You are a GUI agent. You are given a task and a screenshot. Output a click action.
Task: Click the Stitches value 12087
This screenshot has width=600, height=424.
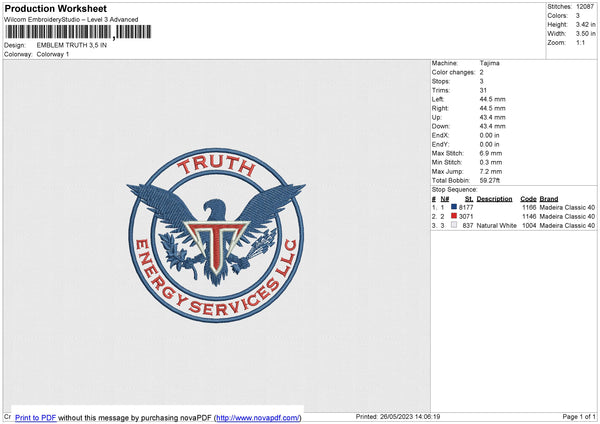(585, 7)
